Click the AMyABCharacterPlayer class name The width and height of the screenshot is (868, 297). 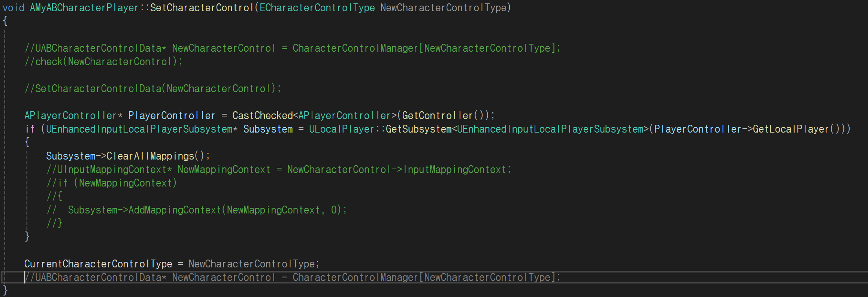pos(84,8)
